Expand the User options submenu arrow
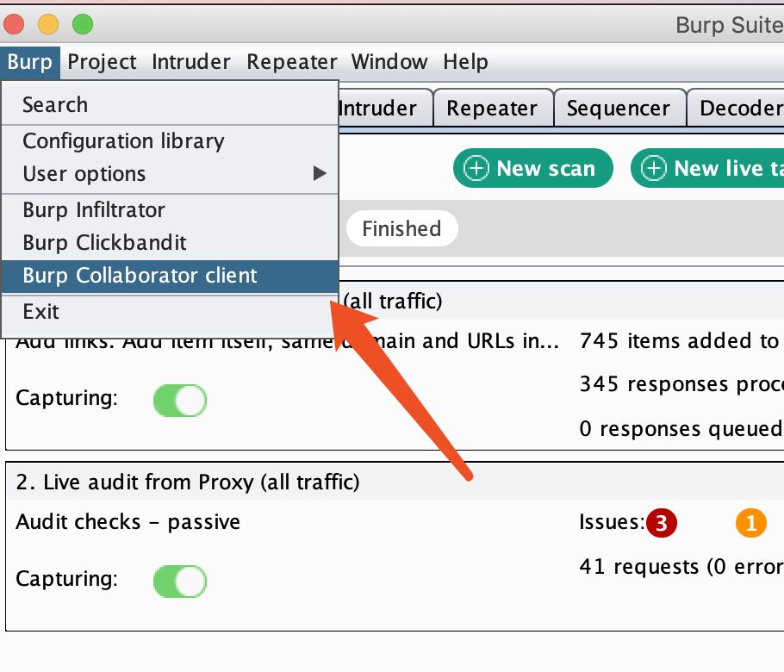The height and width of the screenshot is (672, 784). 320,174
